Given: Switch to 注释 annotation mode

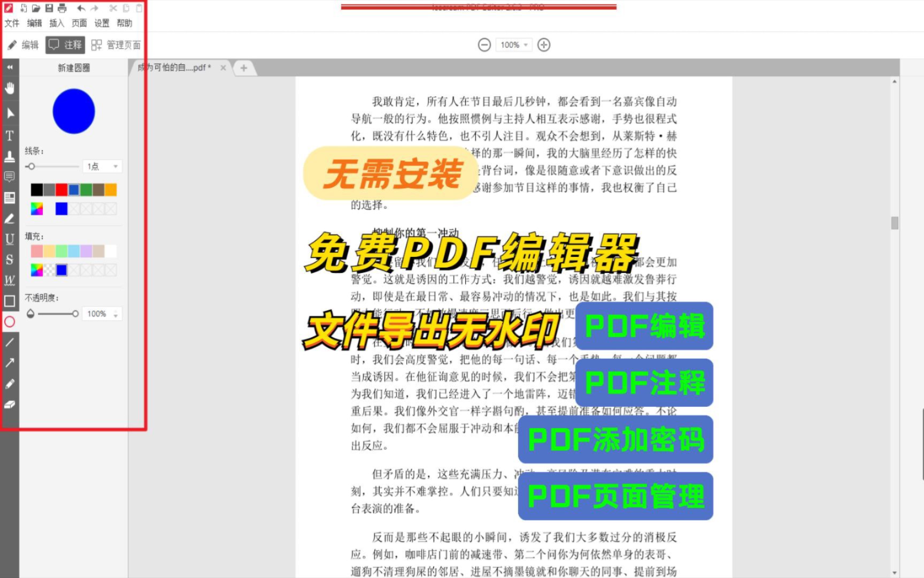Looking at the screenshot, I should click(x=65, y=45).
